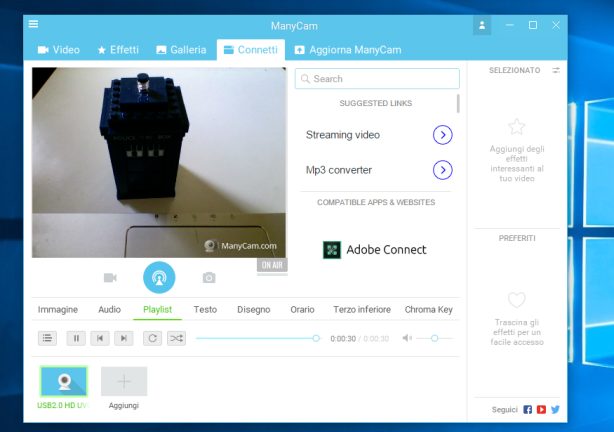Click the volume slider handle
Viewport: 614px width, 432px height.
434,338
